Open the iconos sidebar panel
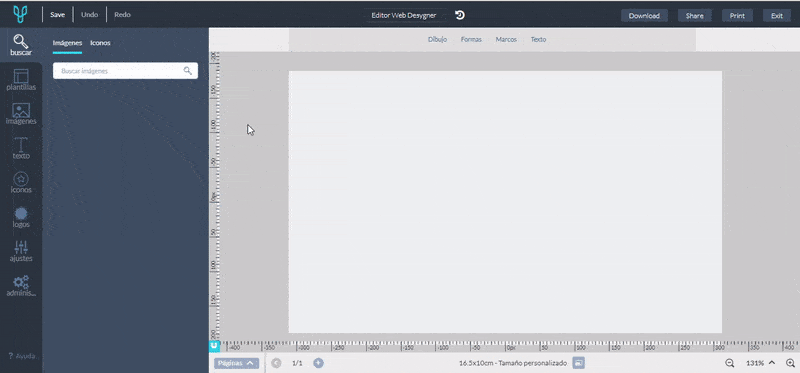 21,183
